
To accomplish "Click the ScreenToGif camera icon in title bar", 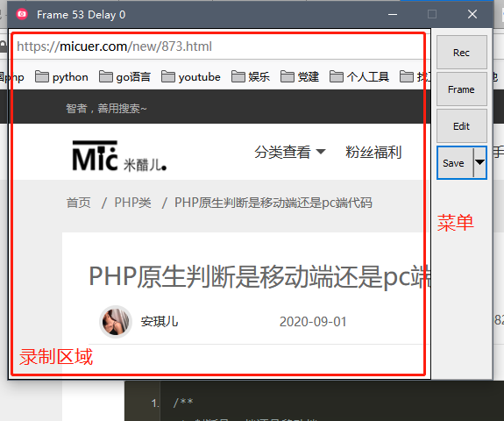I will point(22,14).
